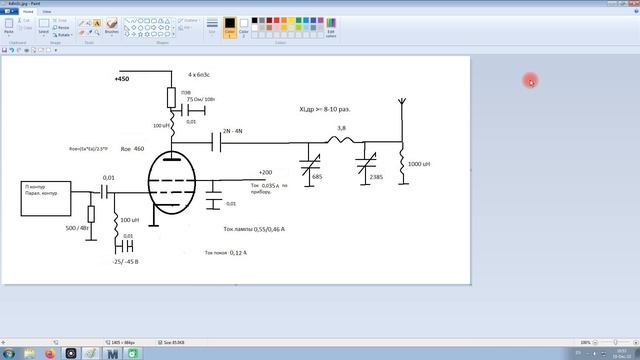Open the shape Fill dropdown
Image resolution: width=640 pixels, height=360 pixels.
185,28
